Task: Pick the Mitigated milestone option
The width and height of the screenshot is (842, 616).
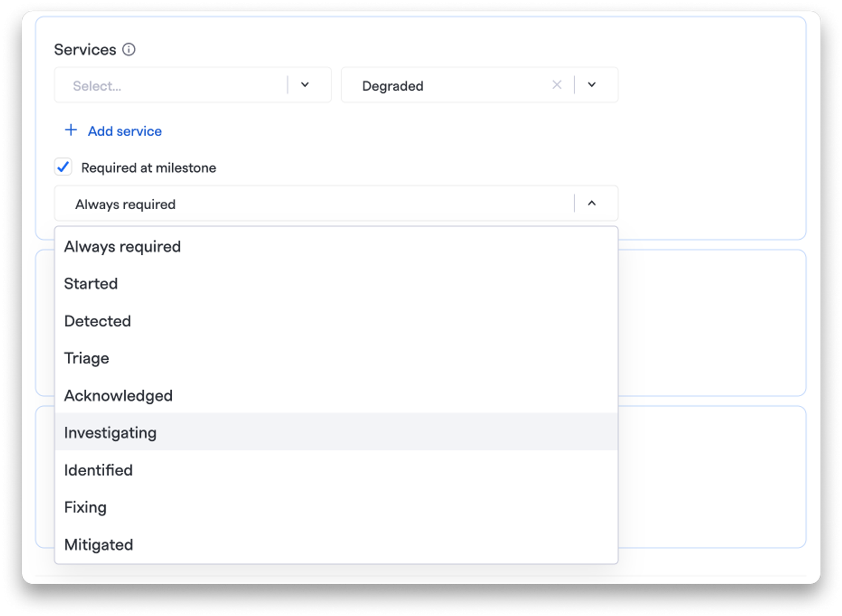Action: point(336,545)
